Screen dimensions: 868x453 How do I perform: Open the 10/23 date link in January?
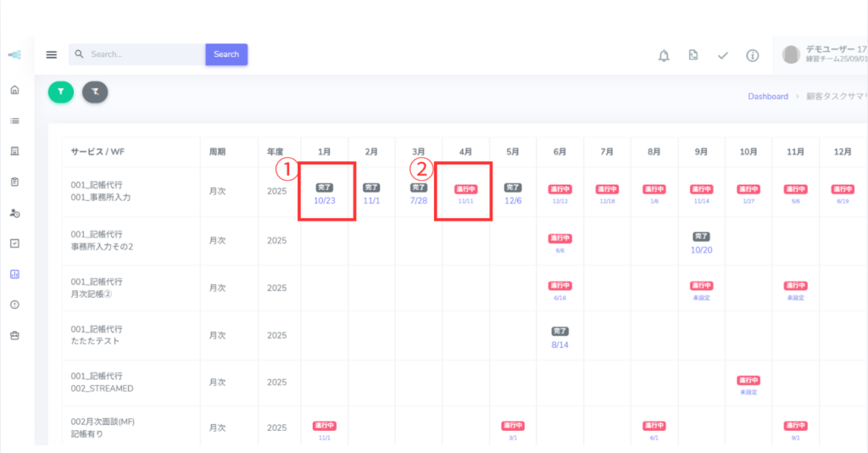click(x=325, y=201)
